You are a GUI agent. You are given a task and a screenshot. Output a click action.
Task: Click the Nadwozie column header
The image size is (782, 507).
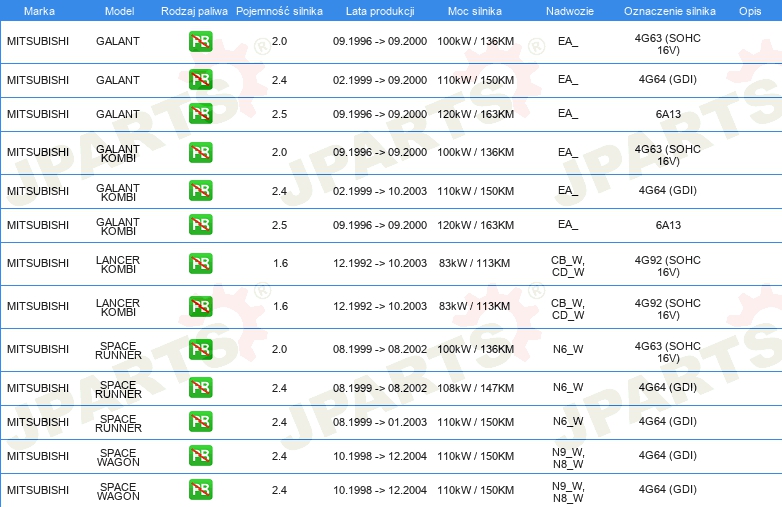(x=567, y=10)
